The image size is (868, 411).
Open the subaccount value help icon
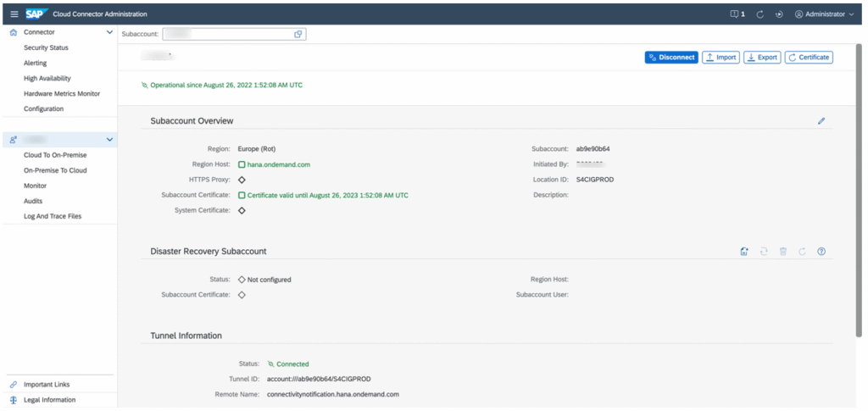click(x=298, y=34)
